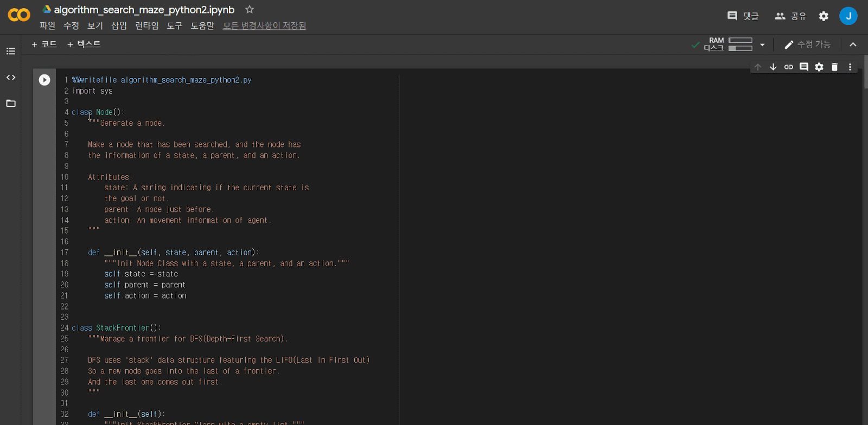Image resolution: width=868 pixels, height=425 pixels.
Task: Add a comment to the cell
Action: (804, 67)
